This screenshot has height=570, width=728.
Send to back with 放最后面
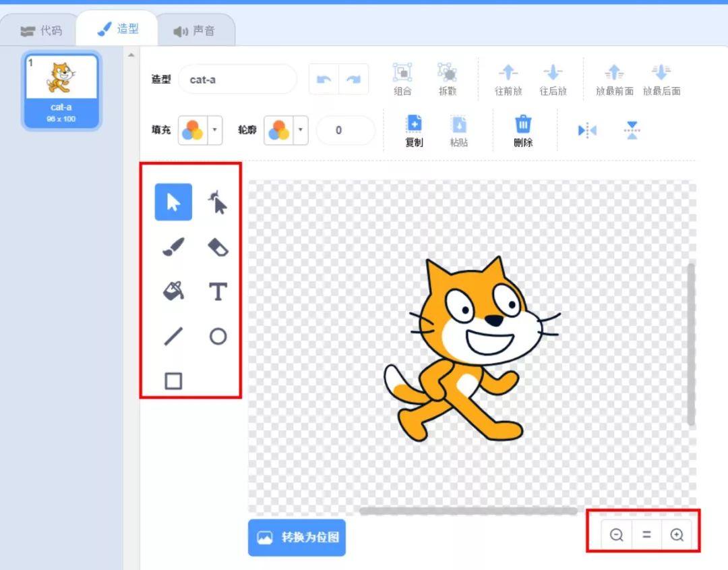pyautogui.click(x=662, y=80)
